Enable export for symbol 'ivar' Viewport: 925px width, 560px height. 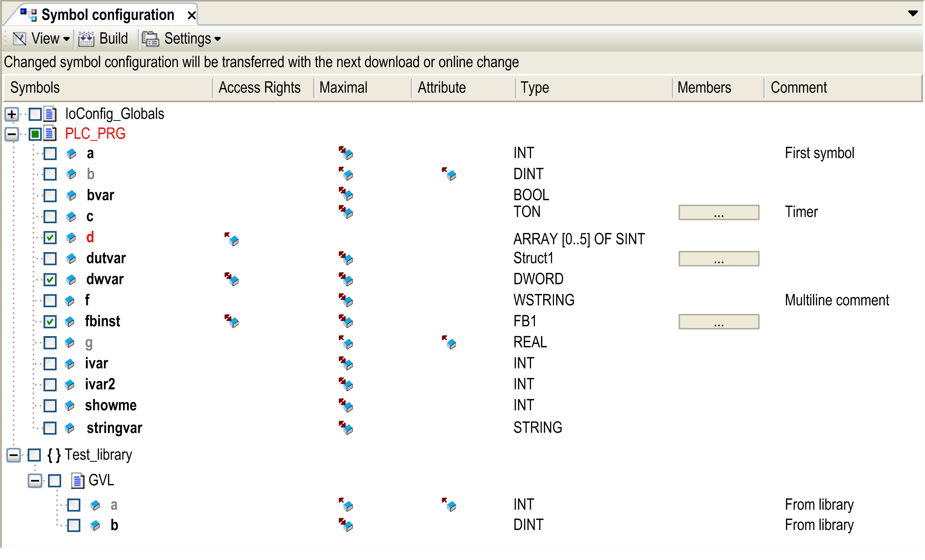[x=49, y=363]
